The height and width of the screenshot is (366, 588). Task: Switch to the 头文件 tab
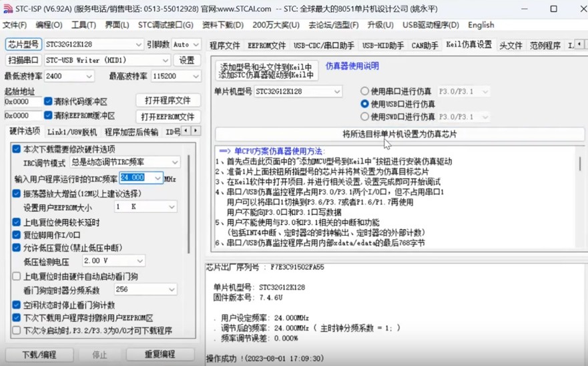pyautogui.click(x=511, y=45)
